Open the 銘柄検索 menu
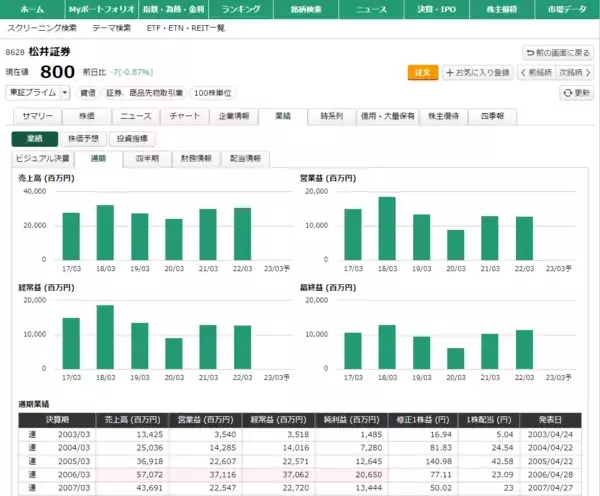The height and width of the screenshot is (496, 600). pyautogui.click(x=306, y=9)
